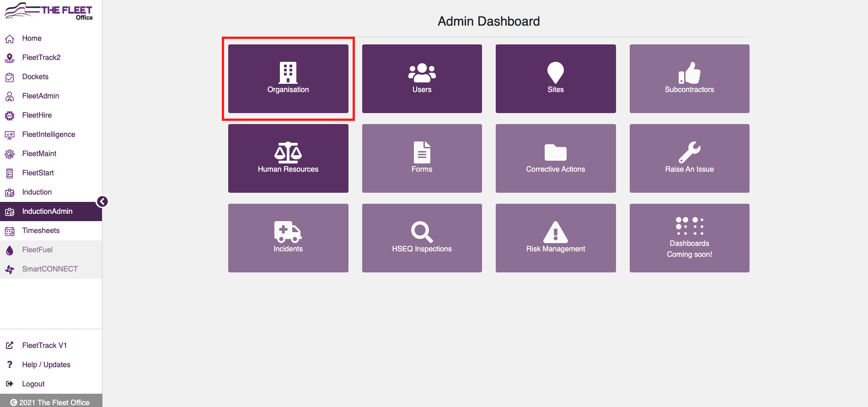Click the Organisation building icon
This screenshot has height=407, width=868.
coord(288,72)
